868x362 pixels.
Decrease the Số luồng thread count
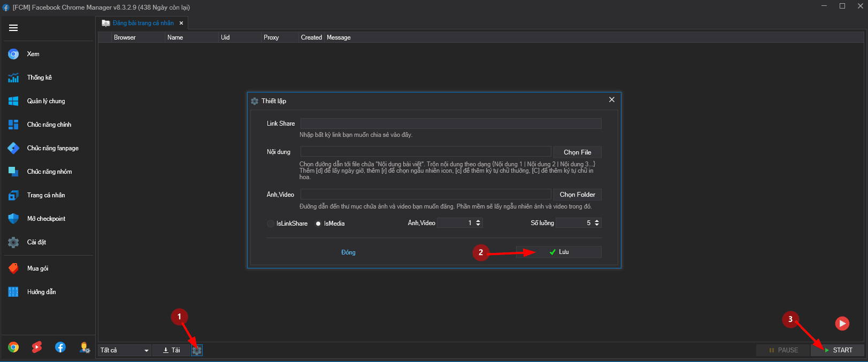(597, 225)
